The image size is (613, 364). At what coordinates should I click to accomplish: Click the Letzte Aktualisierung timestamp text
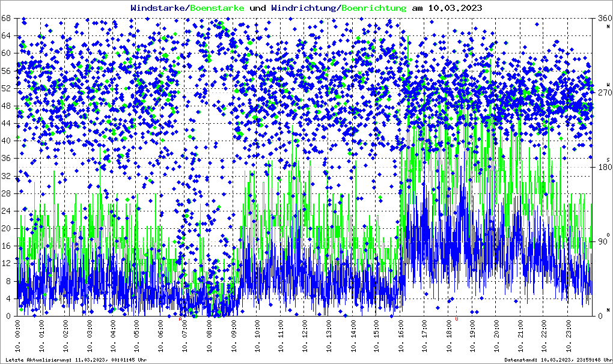point(76,360)
